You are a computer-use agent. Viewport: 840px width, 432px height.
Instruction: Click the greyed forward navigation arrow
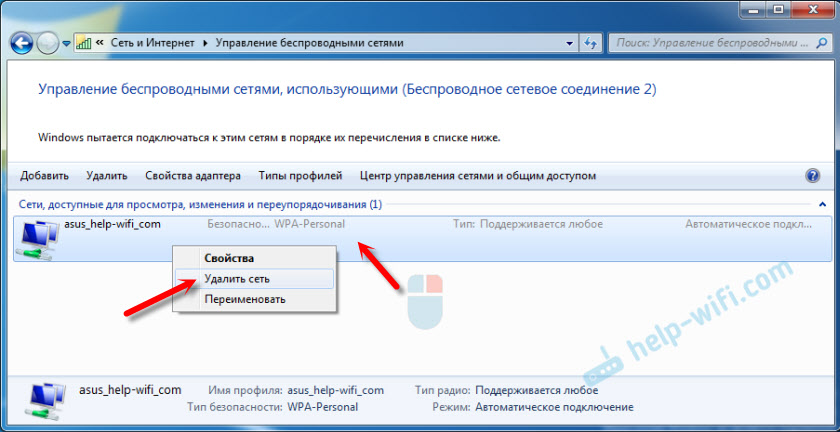click(x=48, y=43)
